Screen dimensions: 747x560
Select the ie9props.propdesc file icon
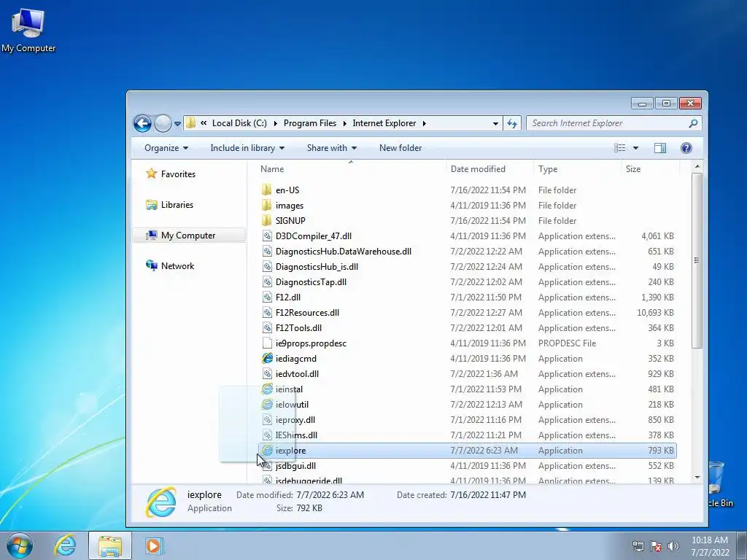coord(267,343)
